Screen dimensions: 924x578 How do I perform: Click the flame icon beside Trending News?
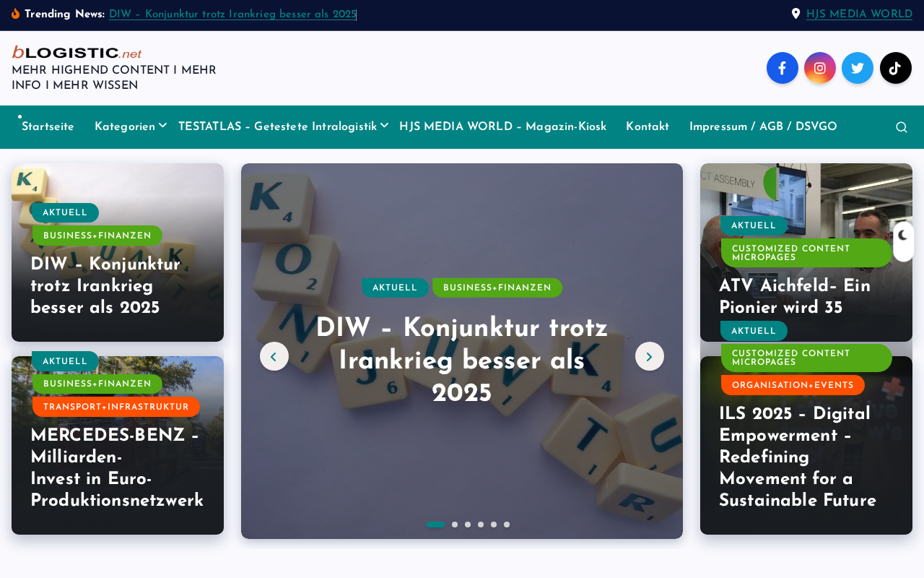pos(16,14)
